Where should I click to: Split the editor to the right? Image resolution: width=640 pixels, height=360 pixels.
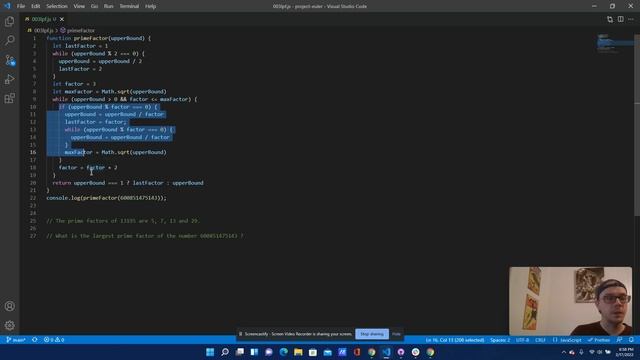coord(620,19)
